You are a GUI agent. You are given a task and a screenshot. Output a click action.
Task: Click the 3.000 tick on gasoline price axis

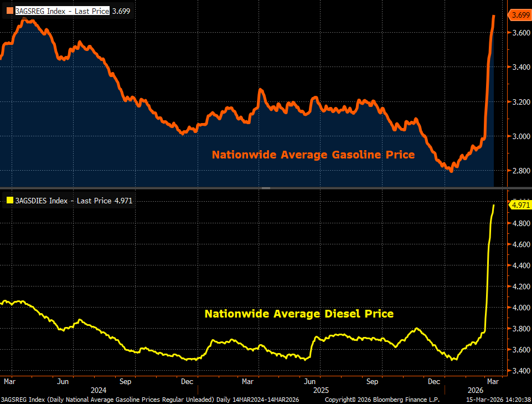pyautogui.click(x=521, y=136)
